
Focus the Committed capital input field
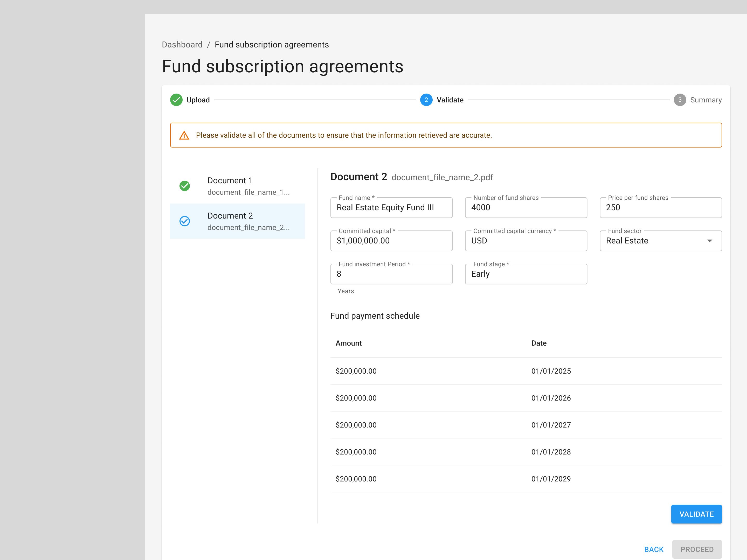coord(391,241)
